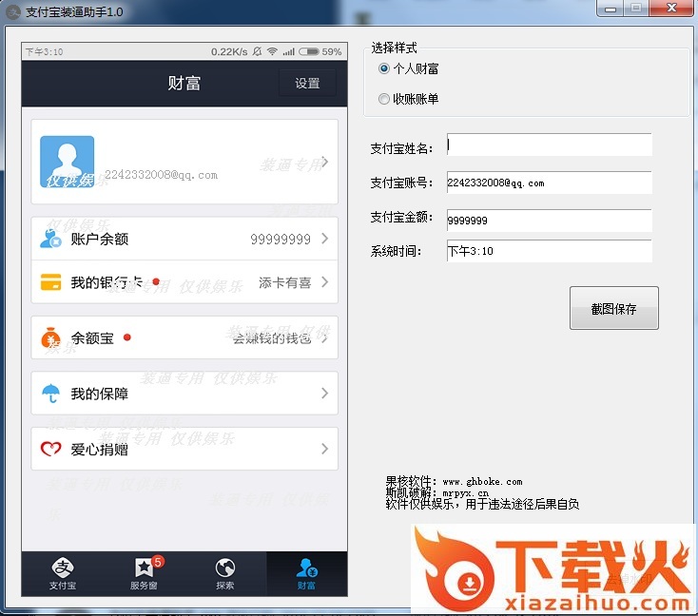Click the 财富 header title
The width and height of the screenshot is (698, 616).
[184, 84]
